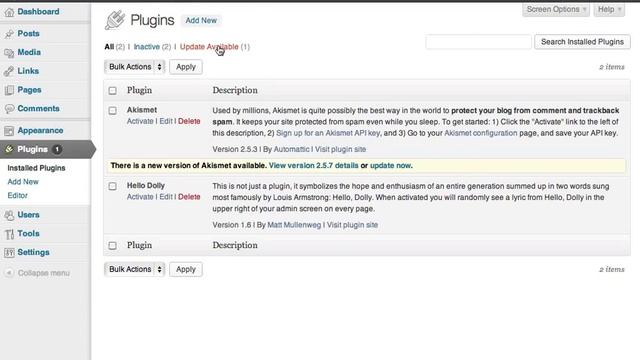640x360 pixels.
Task: Open Links menu item
Action: (28, 71)
